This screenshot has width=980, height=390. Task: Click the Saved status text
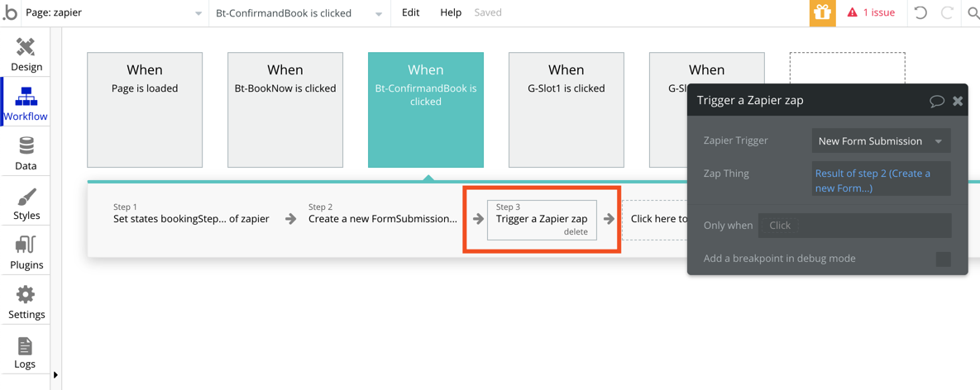[x=487, y=12]
